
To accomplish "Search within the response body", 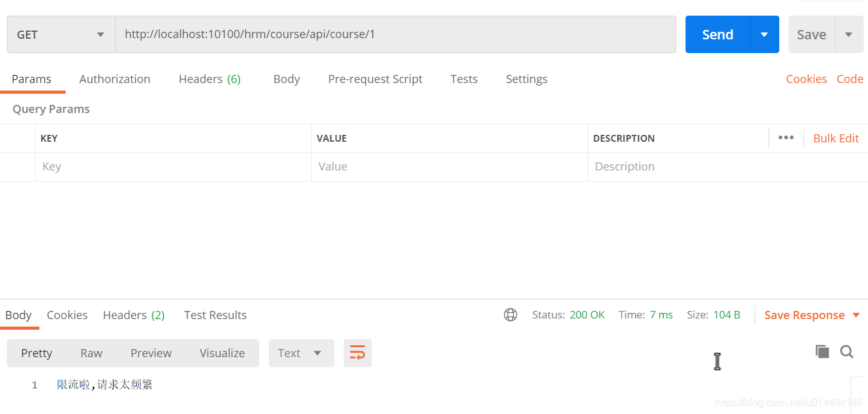I will 847,352.
